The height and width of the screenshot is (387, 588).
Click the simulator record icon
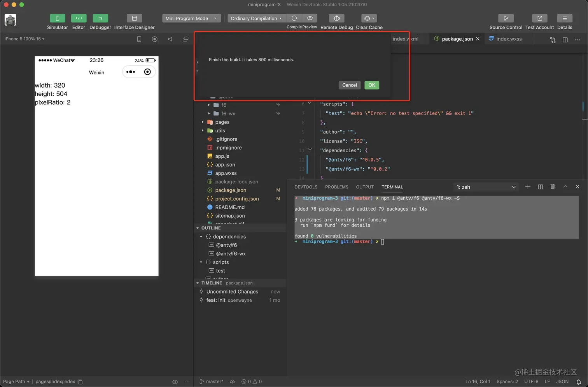[x=155, y=39]
